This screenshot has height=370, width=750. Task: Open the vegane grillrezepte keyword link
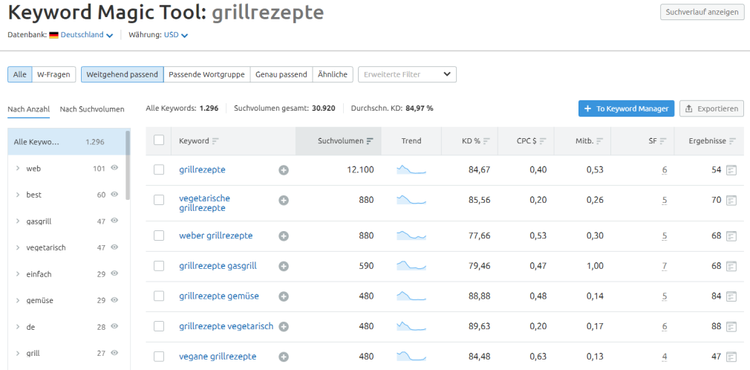coord(218,357)
